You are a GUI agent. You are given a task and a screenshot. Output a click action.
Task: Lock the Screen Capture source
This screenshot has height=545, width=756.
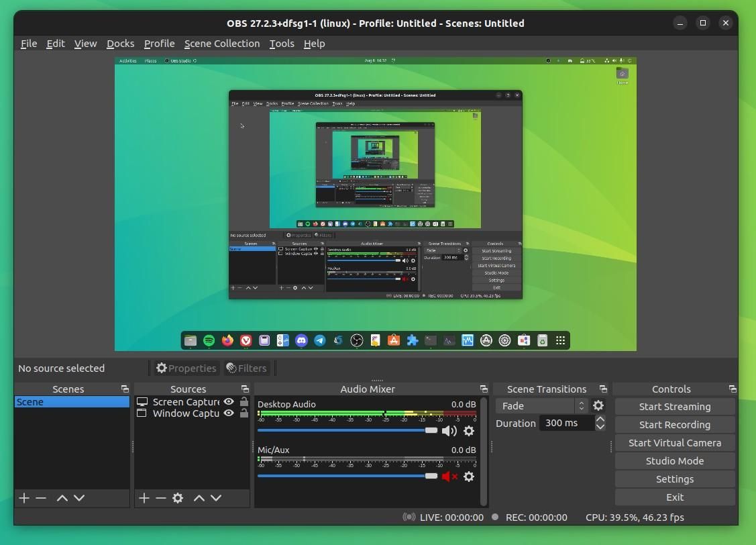[244, 401]
